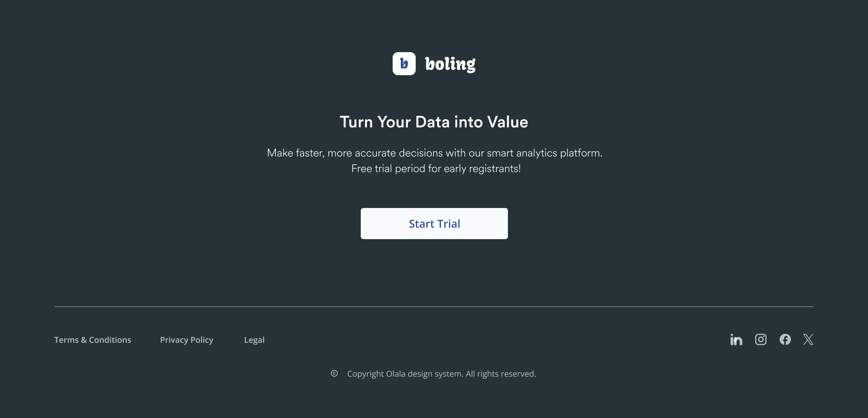The image size is (868, 418).
Task: Click the 'Free trial period for early registrants!' text
Action: (436, 168)
